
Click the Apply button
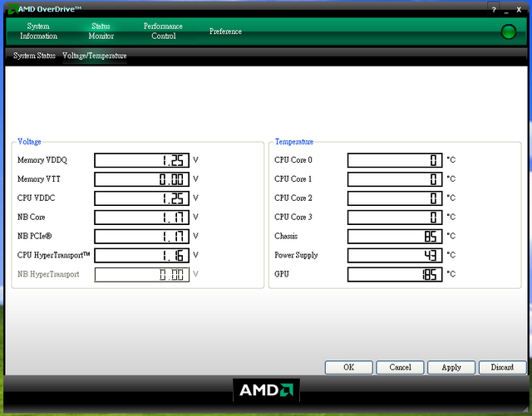(x=451, y=368)
